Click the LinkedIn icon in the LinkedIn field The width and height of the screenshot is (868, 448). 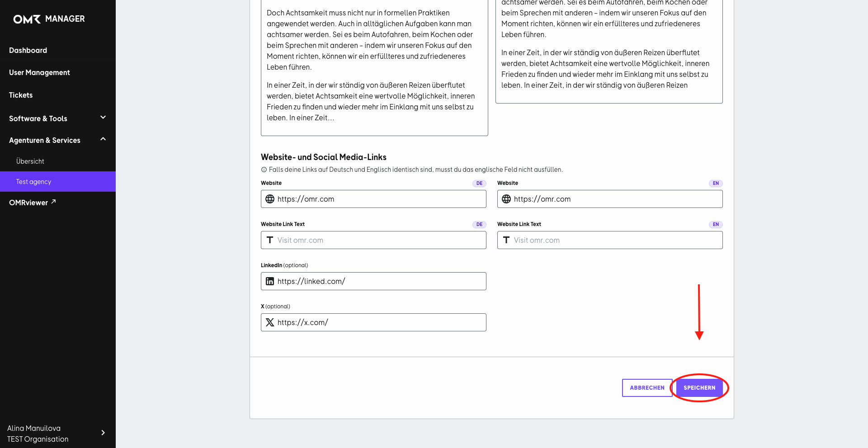[x=270, y=281]
